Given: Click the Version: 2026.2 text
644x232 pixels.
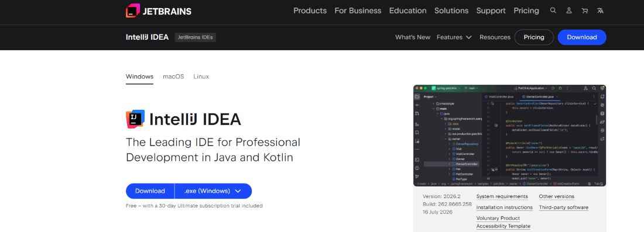Looking at the screenshot, I should click(x=441, y=197).
